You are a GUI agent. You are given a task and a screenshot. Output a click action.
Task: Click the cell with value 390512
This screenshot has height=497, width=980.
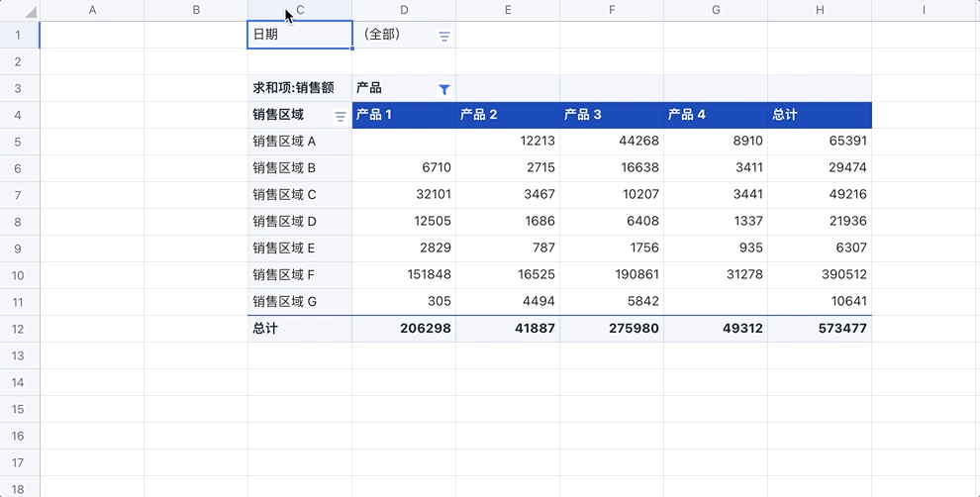coord(820,275)
